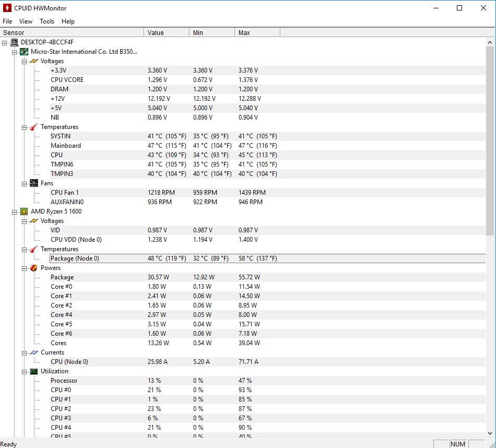Collapse the Powers group
Screen dimensions: 496x448
[x=24, y=268]
